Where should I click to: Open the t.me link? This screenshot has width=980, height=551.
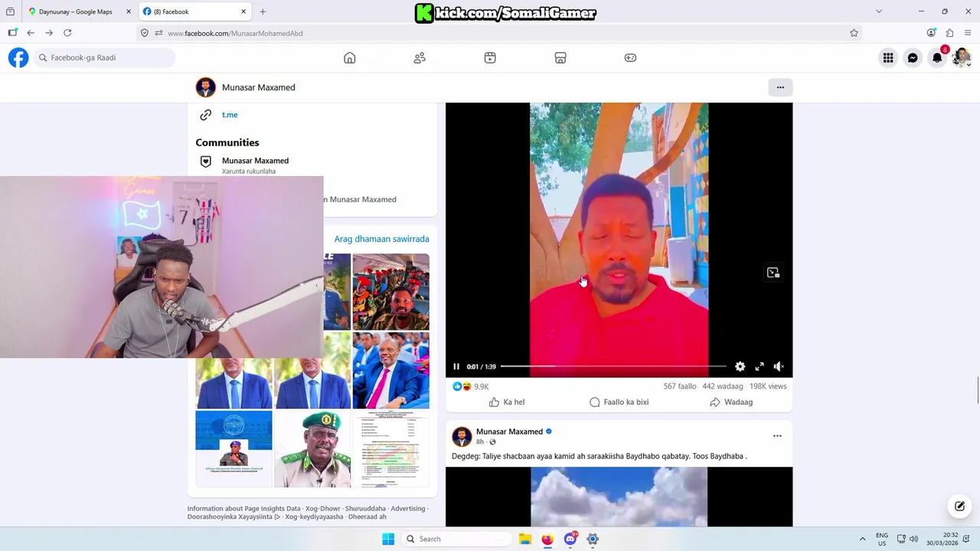click(x=230, y=115)
